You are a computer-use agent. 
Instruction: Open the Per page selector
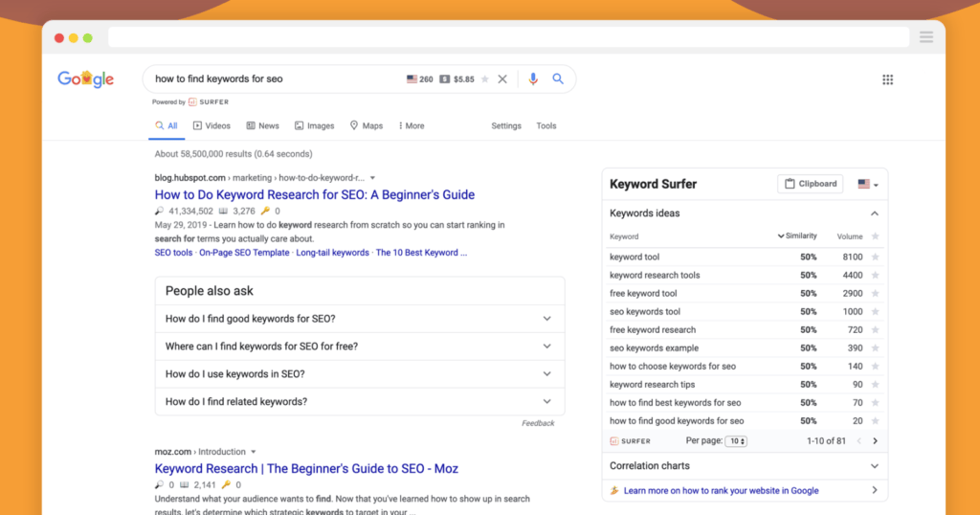(x=736, y=441)
